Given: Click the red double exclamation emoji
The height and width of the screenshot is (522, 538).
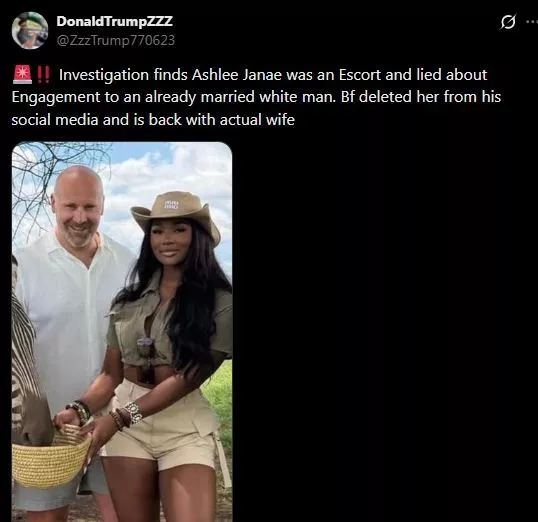Looking at the screenshot, I should [43, 75].
